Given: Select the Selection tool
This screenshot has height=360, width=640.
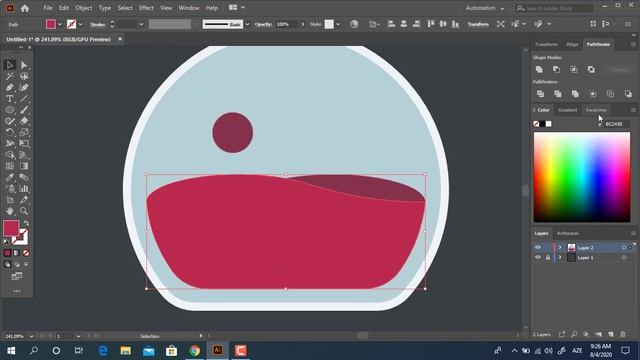Looking at the screenshot, I should pyautogui.click(x=10, y=65).
